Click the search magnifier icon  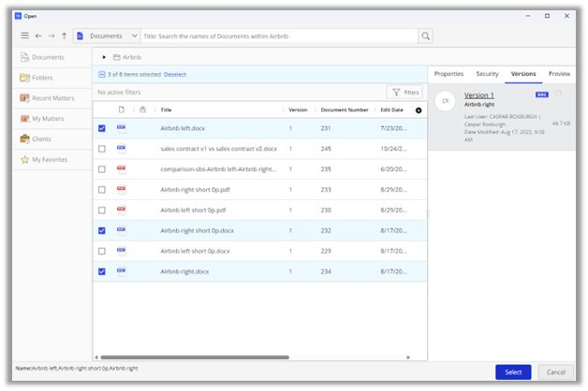coord(426,36)
